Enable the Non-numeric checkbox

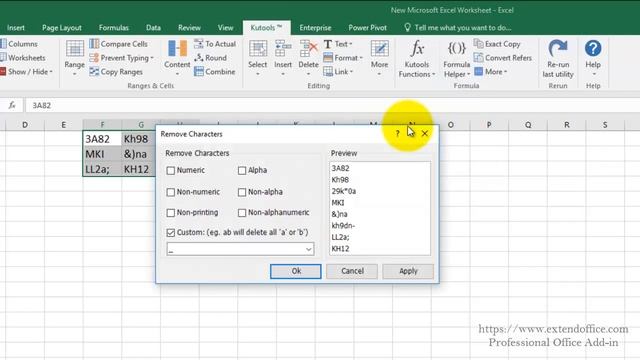click(x=171, y=192)
